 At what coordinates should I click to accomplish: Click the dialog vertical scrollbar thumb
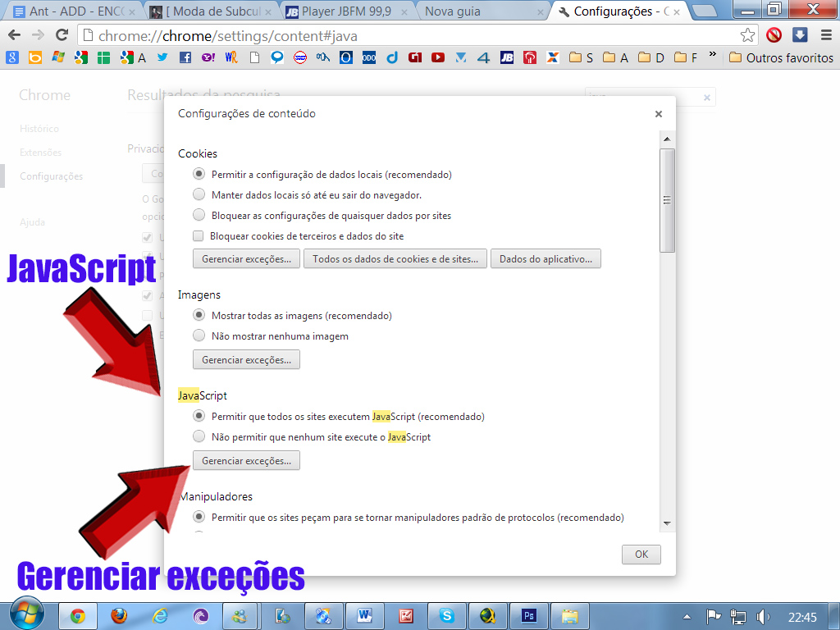tap(667, 200)
